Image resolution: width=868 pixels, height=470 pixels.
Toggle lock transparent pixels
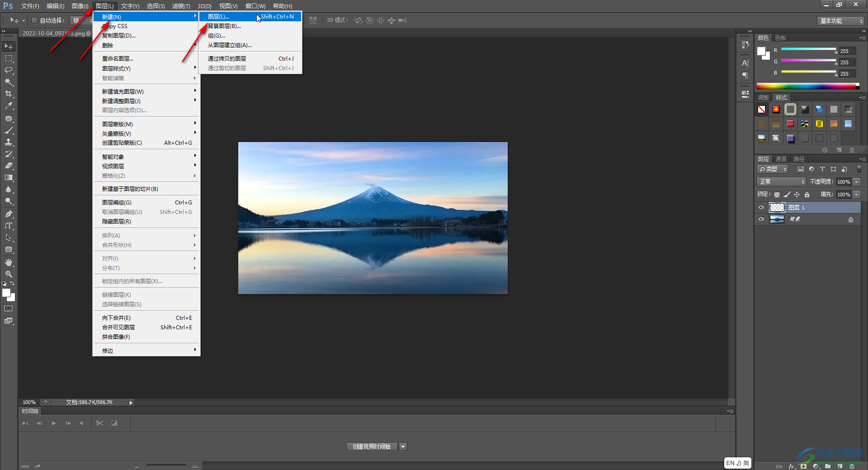(777, 195)
